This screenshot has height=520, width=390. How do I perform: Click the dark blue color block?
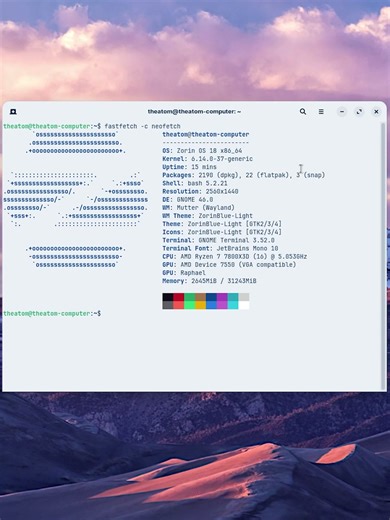pos(211,297)
